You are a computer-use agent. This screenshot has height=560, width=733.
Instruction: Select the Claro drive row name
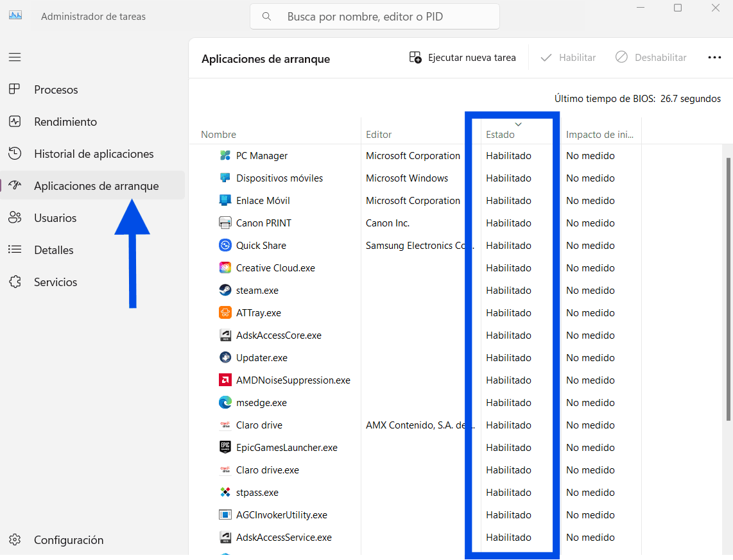point(259,425)
